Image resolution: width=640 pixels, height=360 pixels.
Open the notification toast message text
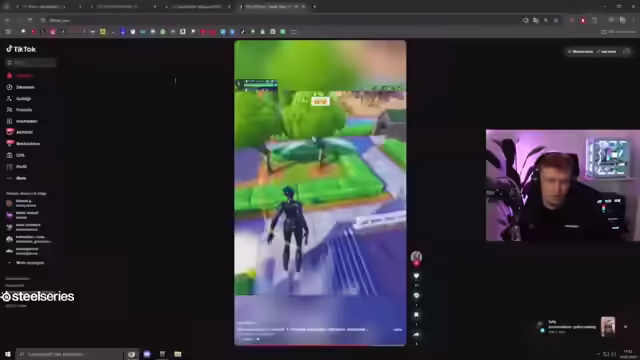click(x=571, y=327)
